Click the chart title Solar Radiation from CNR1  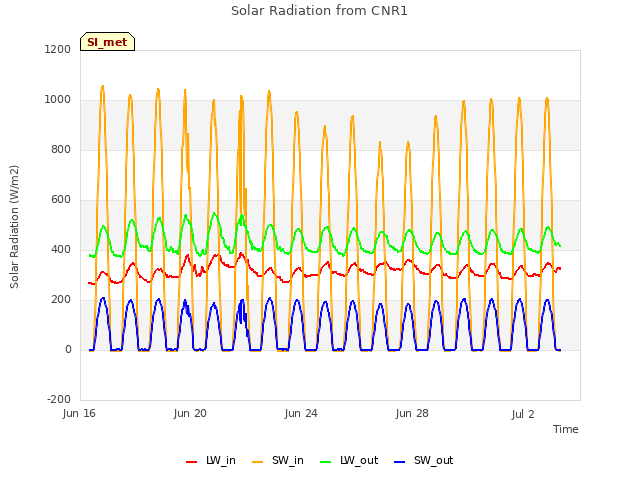[x=319, y=11]
